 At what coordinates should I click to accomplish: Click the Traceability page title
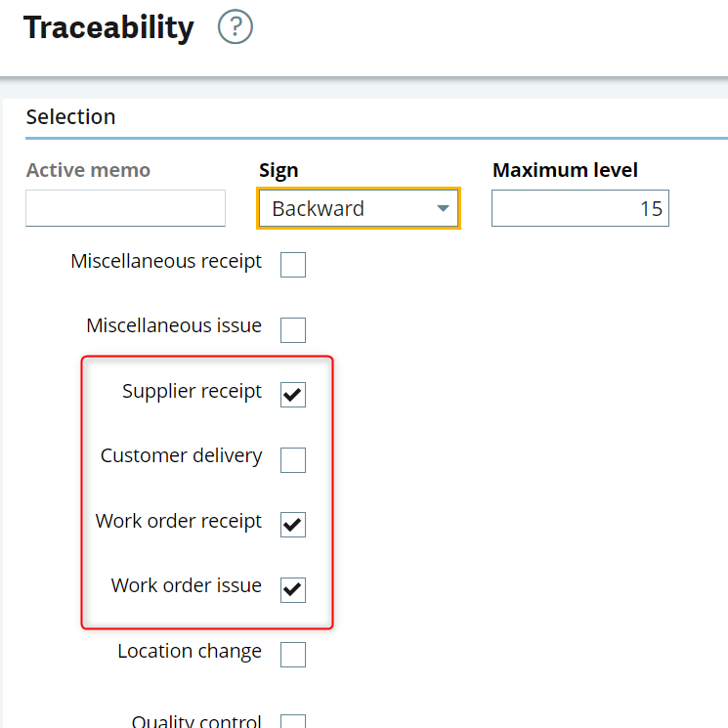(x=108, y=27)
